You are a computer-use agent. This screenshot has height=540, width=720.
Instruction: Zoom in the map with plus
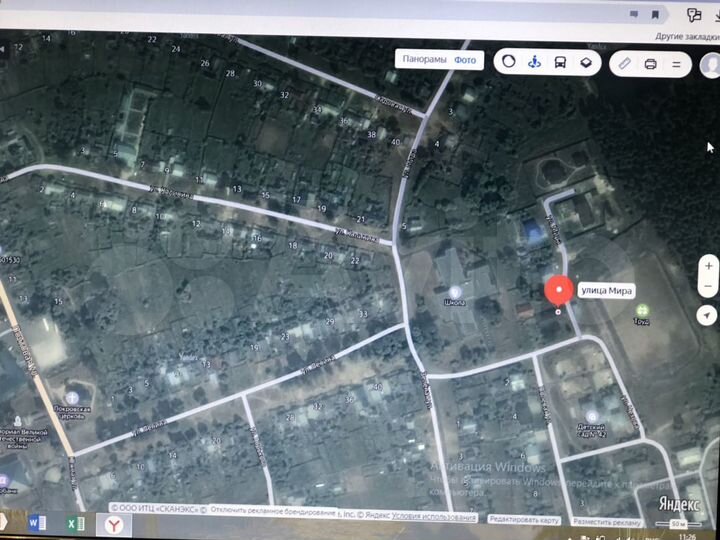pos(709,266)
